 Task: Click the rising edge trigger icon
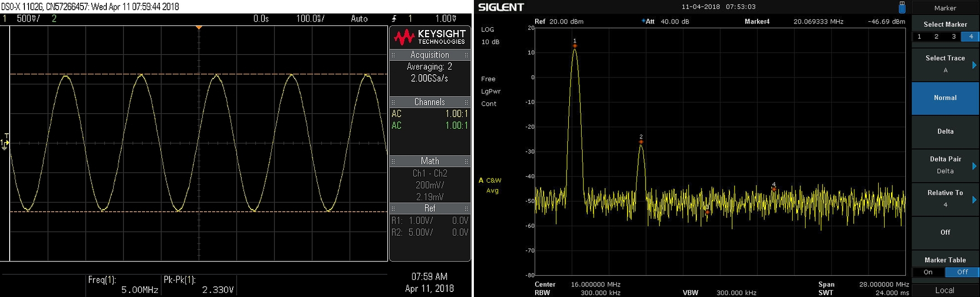[x=394, y=18]
